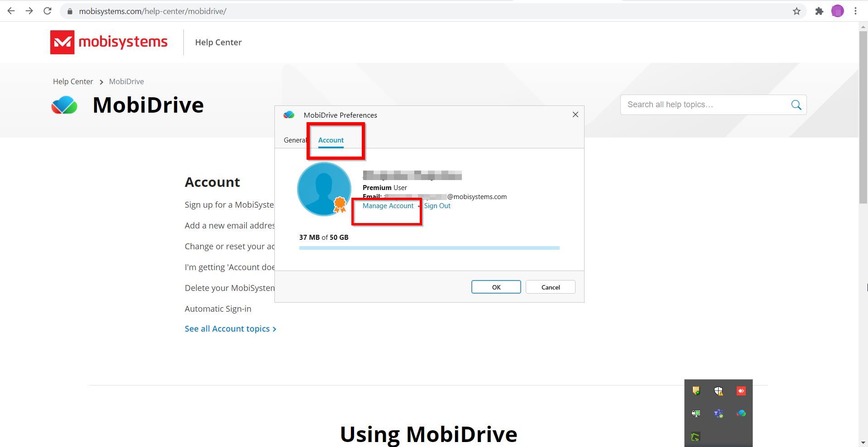The height and width of the screenshot is (447, 868).
Task: Open the Automatic Sign-in topic
Action: click(x=218, y=309)
